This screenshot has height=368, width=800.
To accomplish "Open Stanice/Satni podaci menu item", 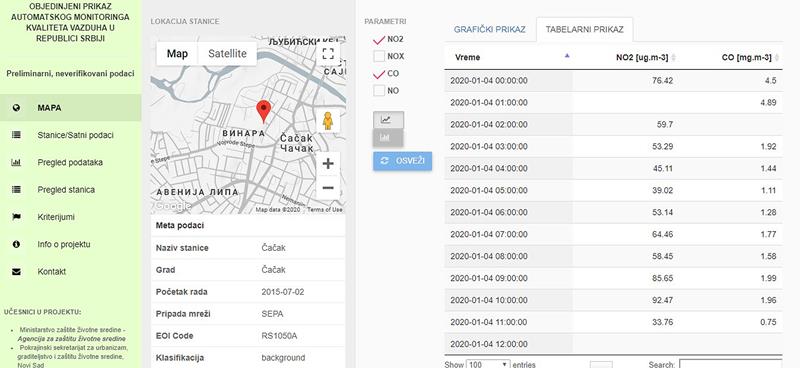I will click(70, 135).
